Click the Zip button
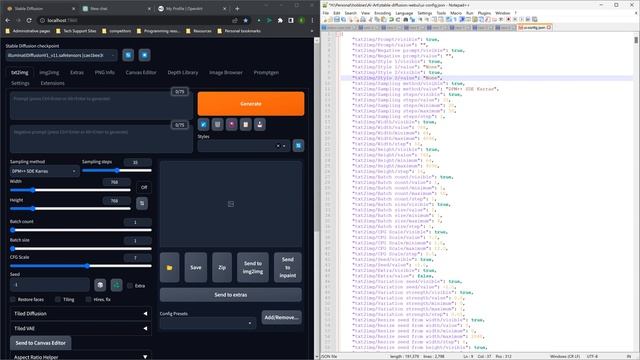The width and height of the screenshot is (640, 360). point(222,268)
